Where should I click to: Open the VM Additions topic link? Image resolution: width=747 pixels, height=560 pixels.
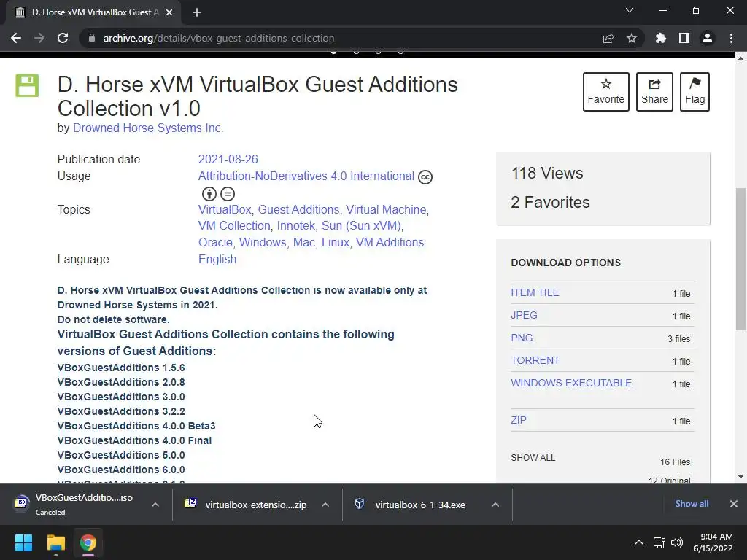pos(390,242)
